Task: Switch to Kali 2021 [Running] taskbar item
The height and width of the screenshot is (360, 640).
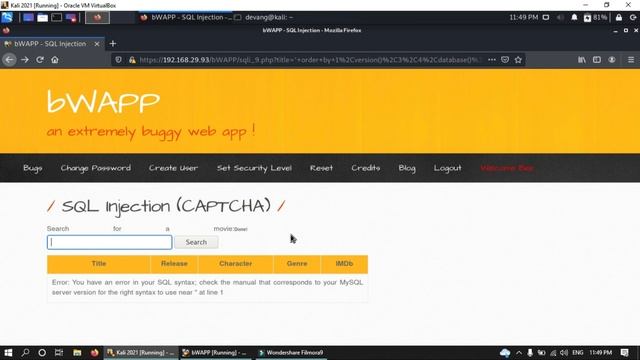Action: pos(141,353)
